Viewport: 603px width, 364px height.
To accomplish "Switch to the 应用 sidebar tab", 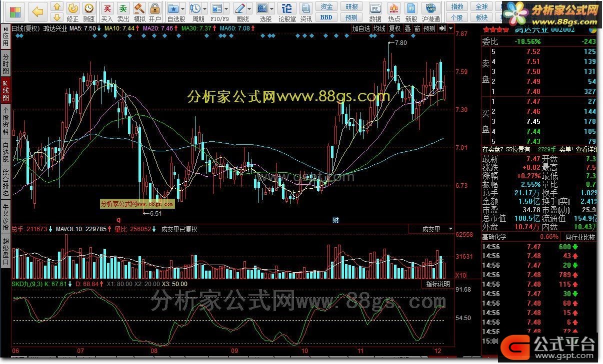I will pos(5,37).
